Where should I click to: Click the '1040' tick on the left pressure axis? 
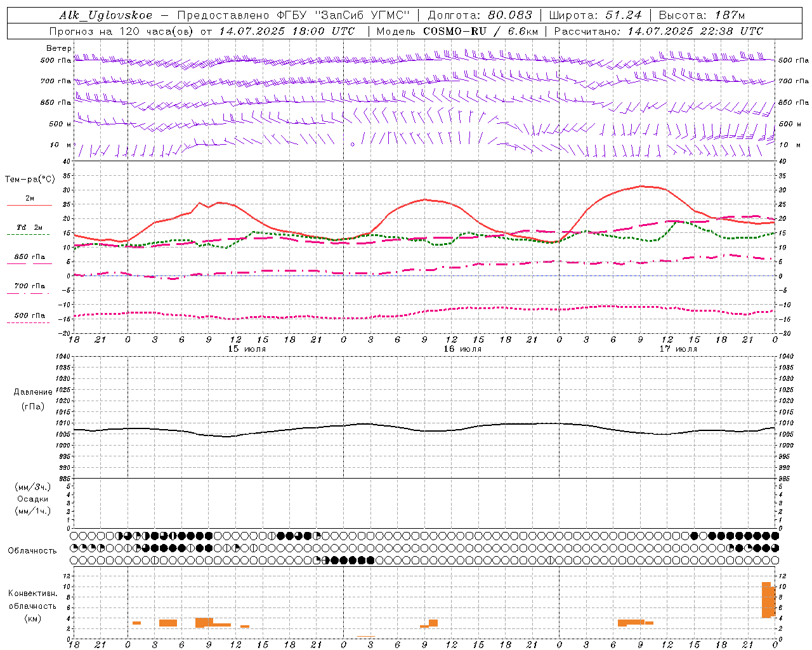[63, 357]
